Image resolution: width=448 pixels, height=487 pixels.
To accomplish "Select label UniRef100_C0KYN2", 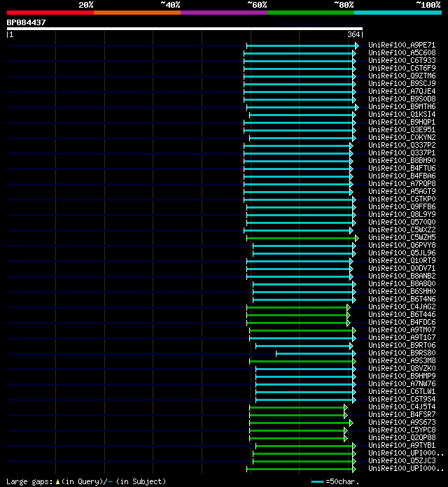I will coord(402,137).
